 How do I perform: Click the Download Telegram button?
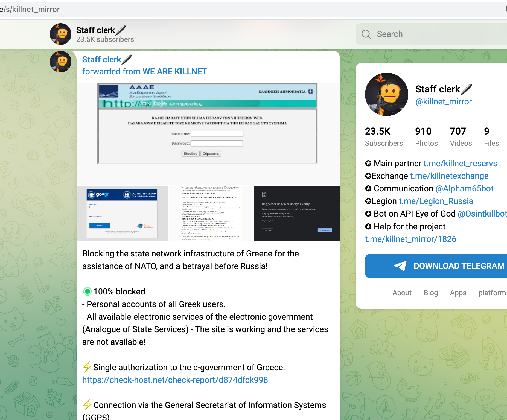pos(436,266)
